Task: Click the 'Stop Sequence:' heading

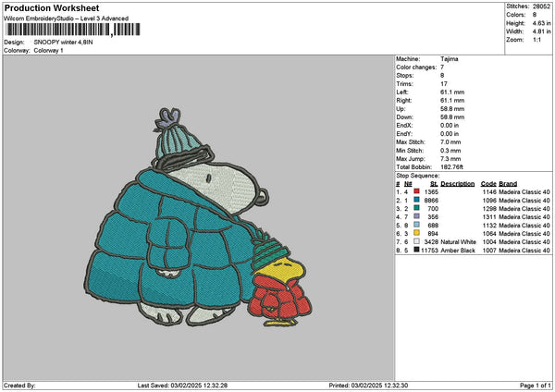Action: pyautogui.click(x=418, y=176)
